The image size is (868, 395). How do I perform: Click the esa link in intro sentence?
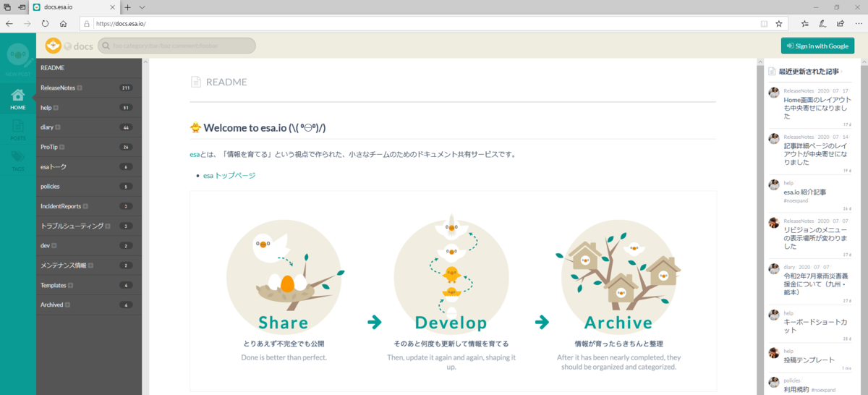[x=195, y=154]
